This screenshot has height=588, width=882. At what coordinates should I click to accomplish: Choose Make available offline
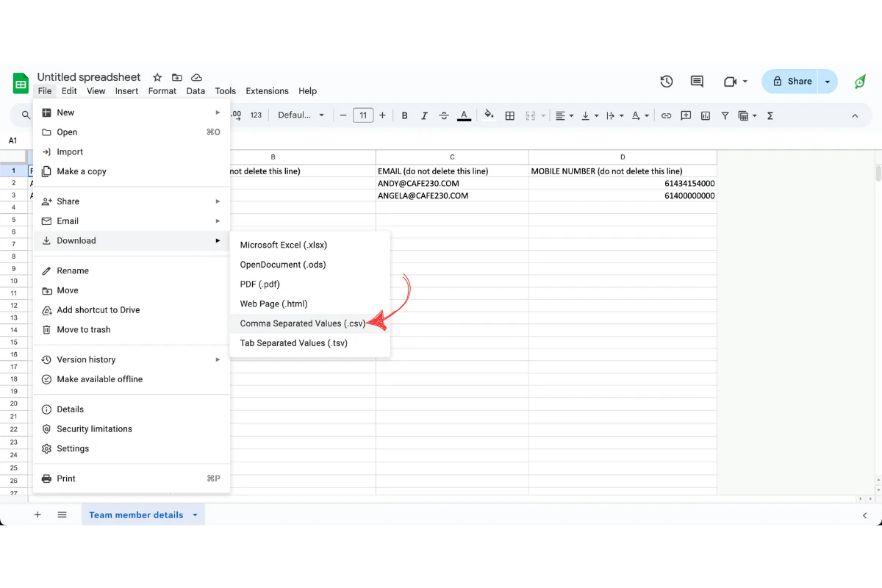click(132, 379)
